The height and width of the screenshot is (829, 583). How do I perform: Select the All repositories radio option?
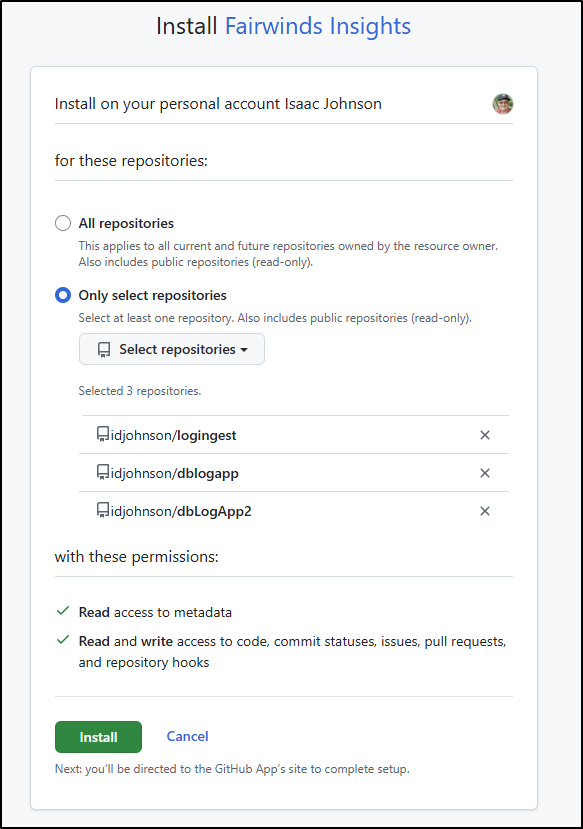pos(63,223)
